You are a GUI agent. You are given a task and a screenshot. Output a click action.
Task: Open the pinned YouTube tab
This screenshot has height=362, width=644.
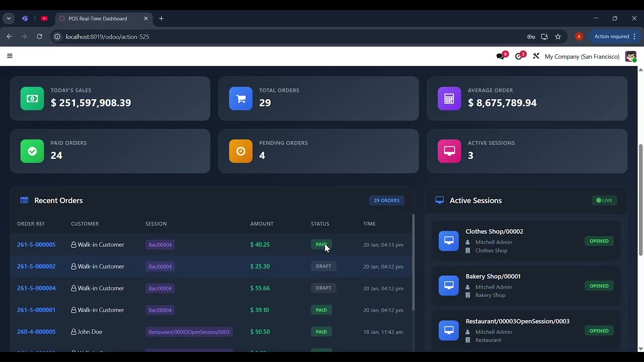[x=44, y=19]
